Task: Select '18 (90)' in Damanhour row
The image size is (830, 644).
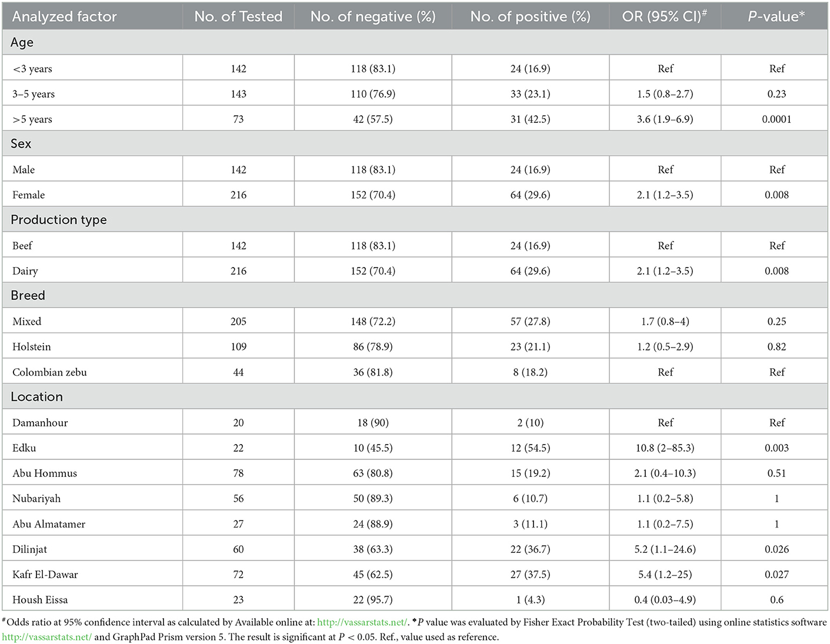Action: coord(373,423)
